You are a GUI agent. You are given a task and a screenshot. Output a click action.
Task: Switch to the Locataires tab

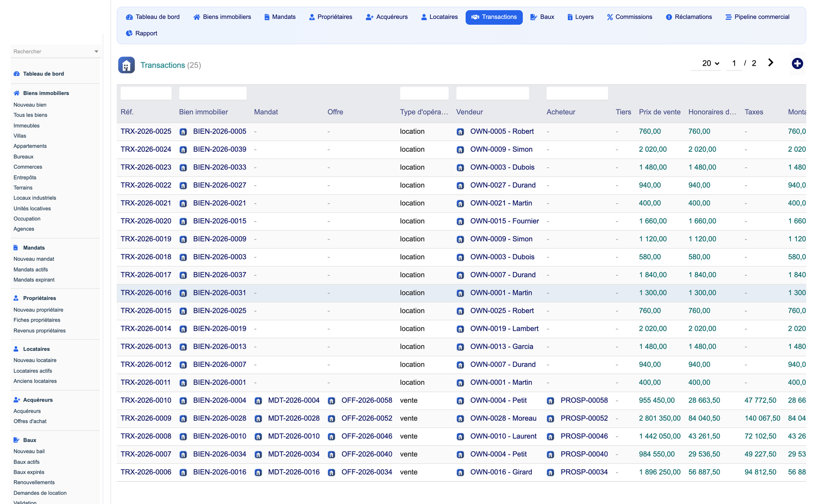pyautogui.click(x=439, y=17)
